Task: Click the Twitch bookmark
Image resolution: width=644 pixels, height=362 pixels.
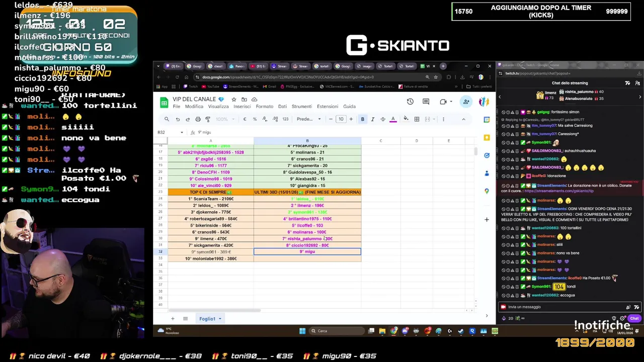Action: (190, 86)
